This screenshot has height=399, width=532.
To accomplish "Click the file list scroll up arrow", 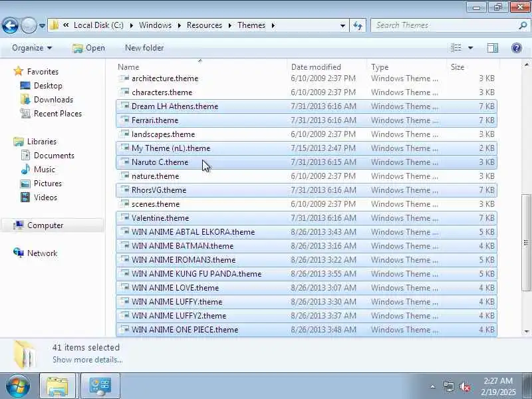I will [527, 64].
